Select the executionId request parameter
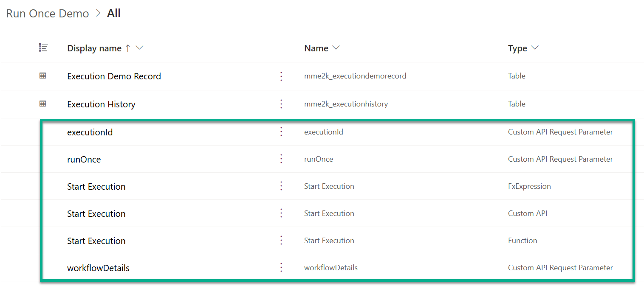This screenshot has width=644, height=286. (x=90, y=132)
